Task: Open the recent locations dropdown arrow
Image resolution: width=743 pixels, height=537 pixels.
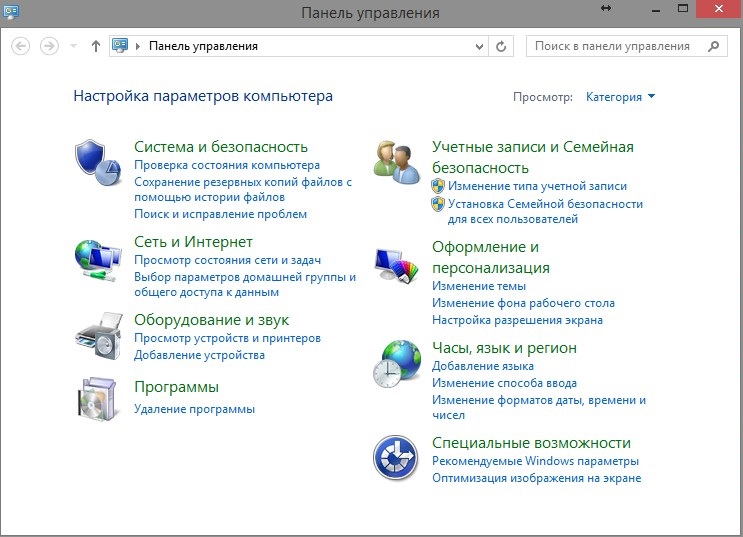Action: coord(73,46)
